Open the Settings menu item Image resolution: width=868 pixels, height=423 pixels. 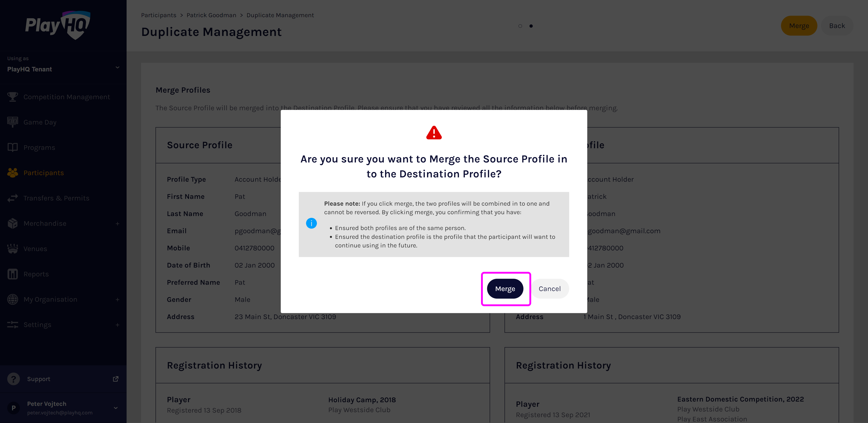point(37,325)
